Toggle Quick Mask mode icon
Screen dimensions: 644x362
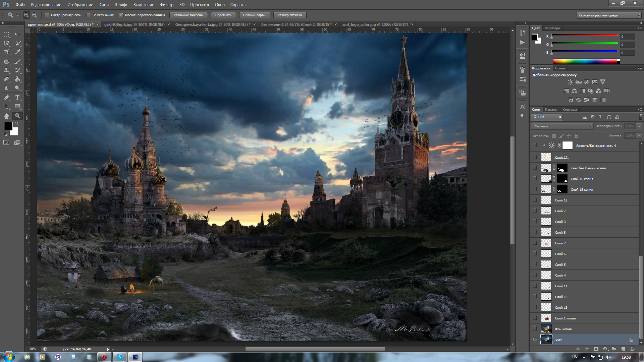tap(6, 142)
